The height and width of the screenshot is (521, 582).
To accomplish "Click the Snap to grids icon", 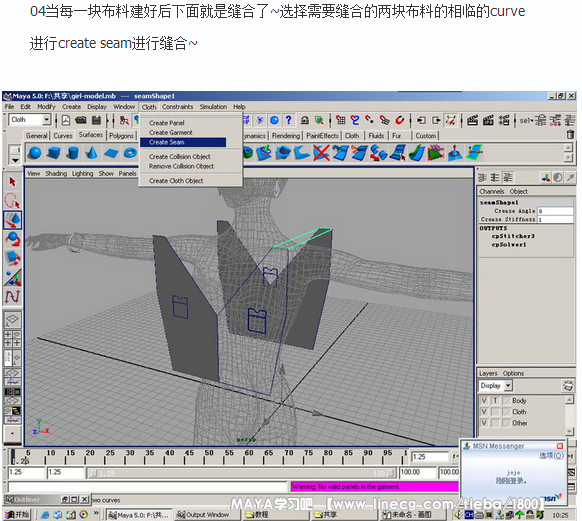I will [x=340, y=120].
